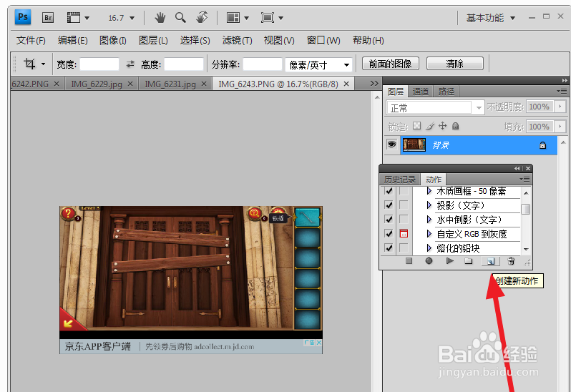This screenshot has width=571, height=392.
Task: Open the fill 填充 slider arrow
Action: point(560,127)
